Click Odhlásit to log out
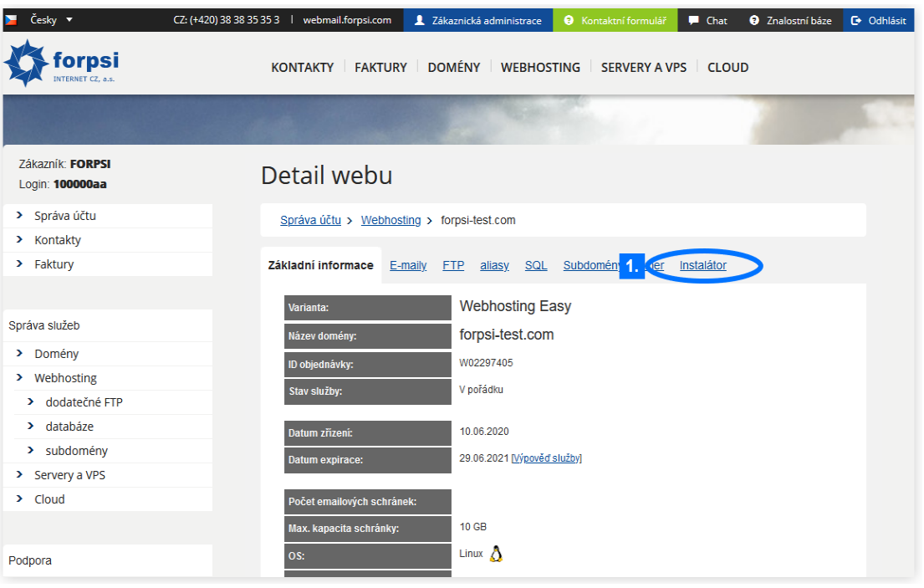924x588 pixels. pyautogui.click(x=879, y=21)
